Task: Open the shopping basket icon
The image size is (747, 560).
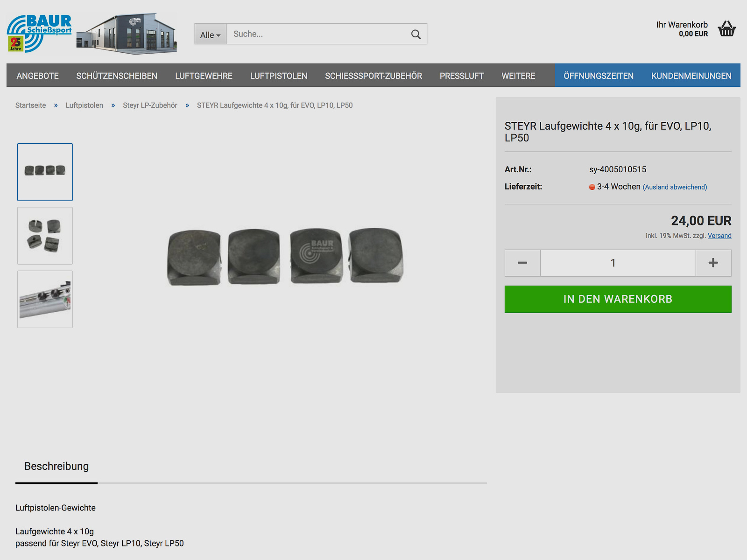Action: pyautogui.click(x=727, y=28)
